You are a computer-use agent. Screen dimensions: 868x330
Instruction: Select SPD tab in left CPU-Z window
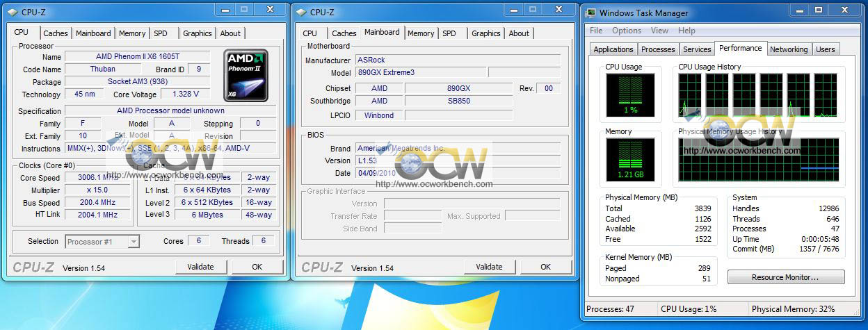click(x=161, y=33)
